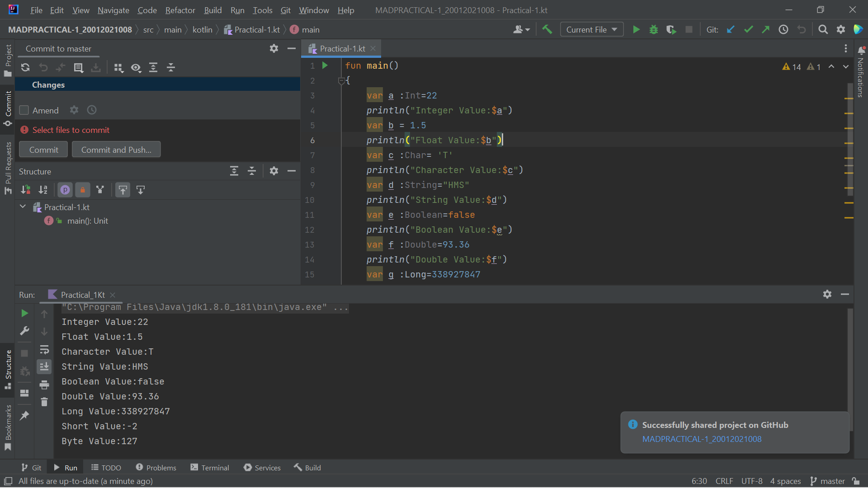Print run output with printer icon
868x488 pixels.
44,385
